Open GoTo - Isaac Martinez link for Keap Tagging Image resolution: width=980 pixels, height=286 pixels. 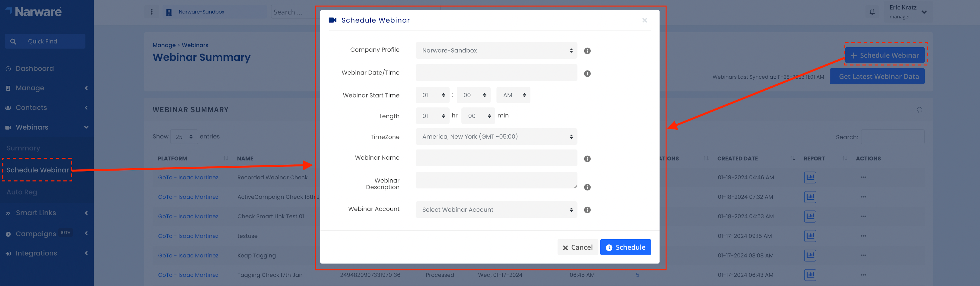coord(188,256)
